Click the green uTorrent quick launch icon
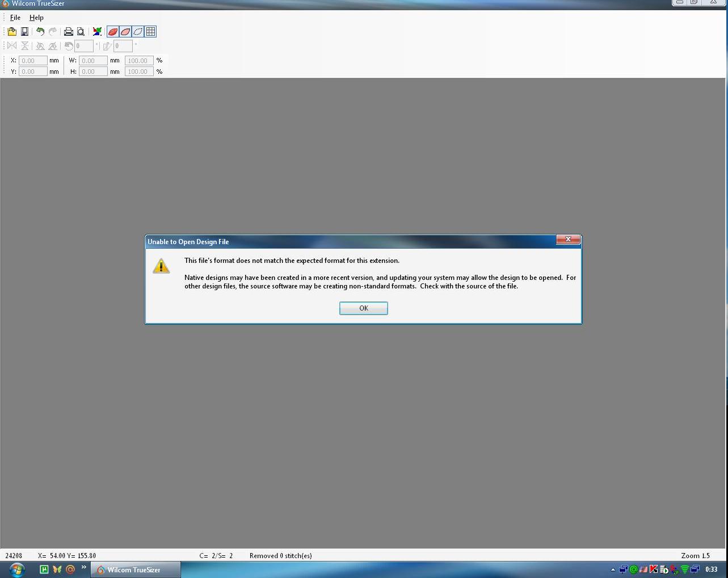 [x=44, y=569]
